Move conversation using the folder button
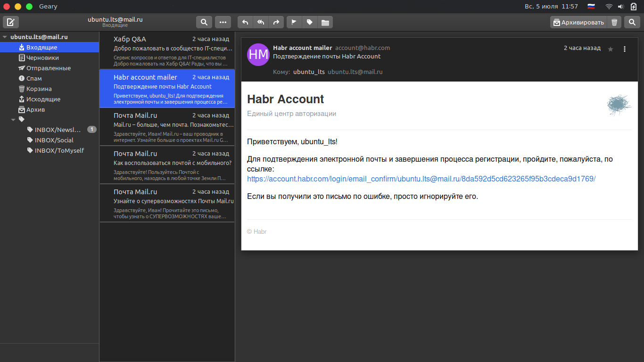644x362 pixels. click(x=325, y=22)
